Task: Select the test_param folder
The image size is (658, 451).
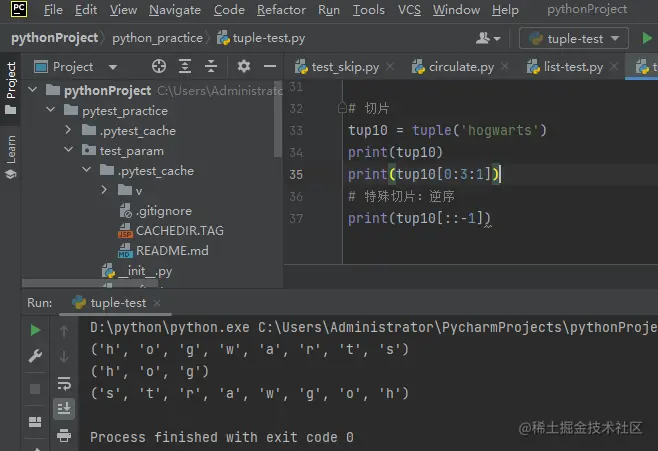Action: pyautogui.click(x=131, y=151)
